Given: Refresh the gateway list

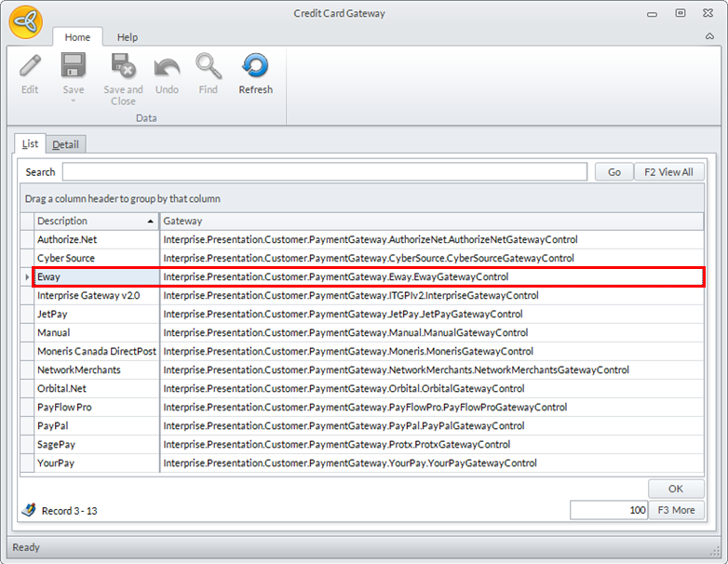Looking at the screenshot, I should tap(255, 67).
